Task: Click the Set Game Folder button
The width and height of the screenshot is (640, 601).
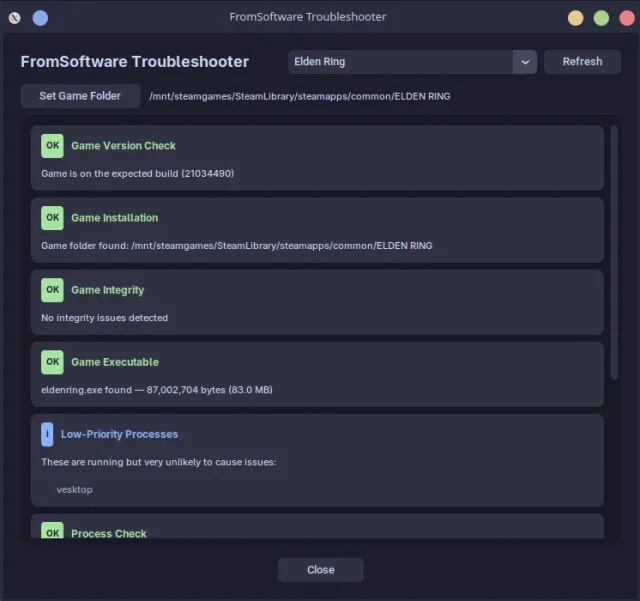Action: tap(80, 96)
